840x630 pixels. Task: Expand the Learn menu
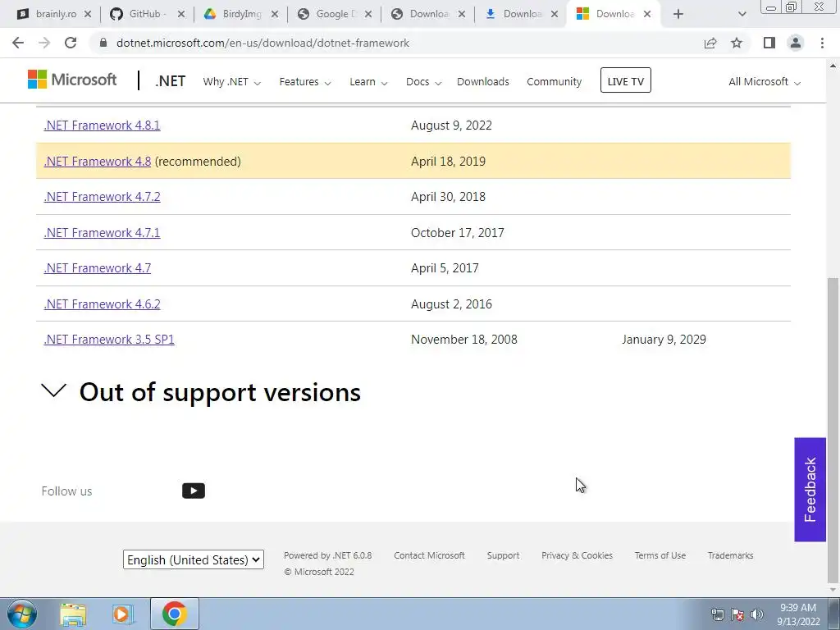(x=368, y=81)
